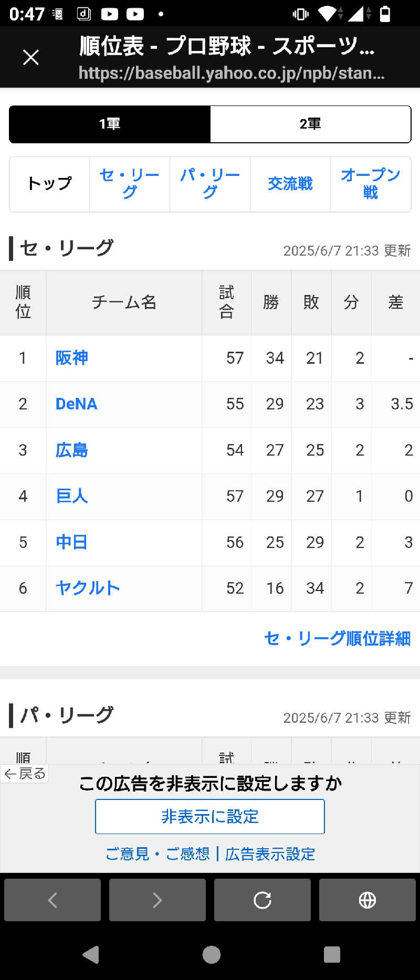Screen dimensions: 420x980
Task: Tap the browser forward arrow button
Action: 157,900
